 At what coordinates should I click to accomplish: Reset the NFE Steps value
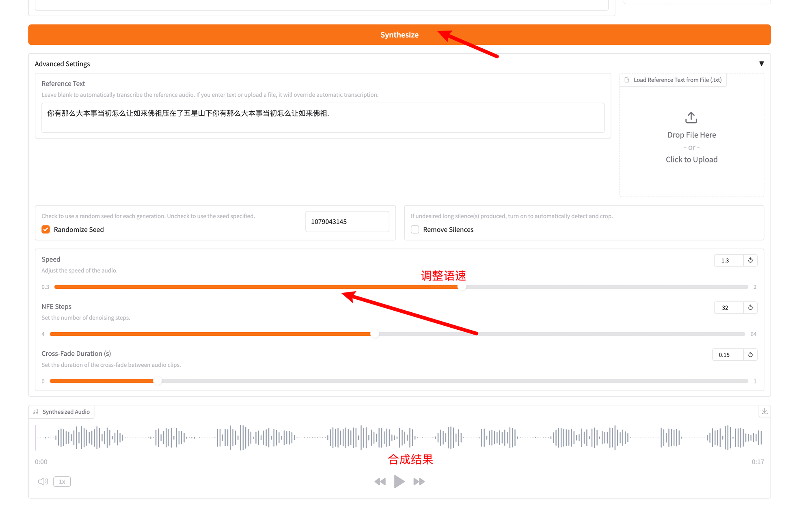750,307
